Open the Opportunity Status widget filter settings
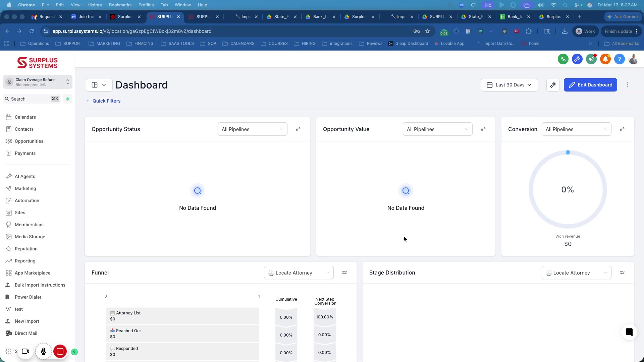Screen dimensions: 644x362 point(298,129)
